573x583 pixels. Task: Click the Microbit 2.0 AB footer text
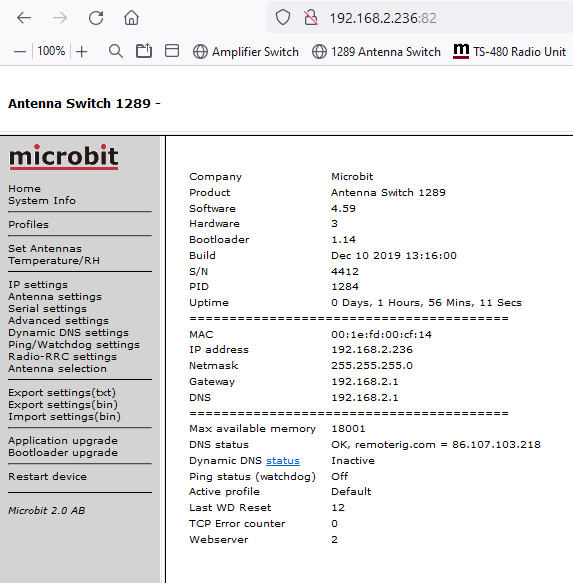tap(47, 510)
